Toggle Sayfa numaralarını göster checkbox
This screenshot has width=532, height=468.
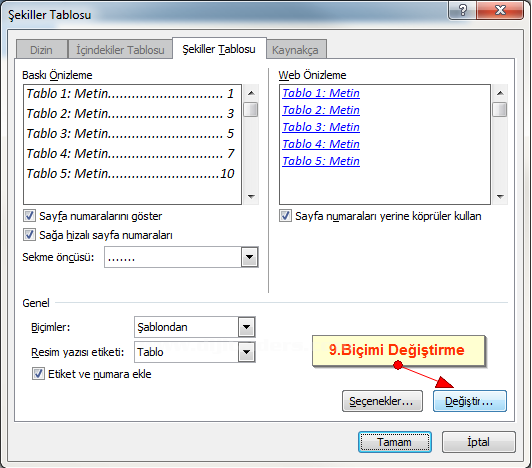[29, 216]
